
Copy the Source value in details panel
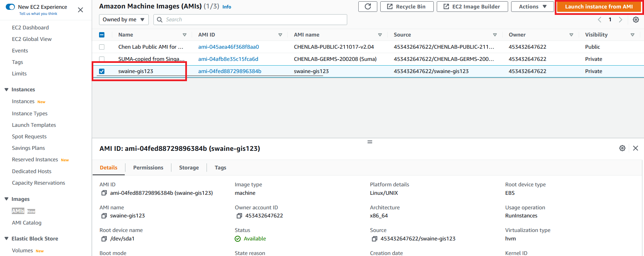click(x=375, y=239)
